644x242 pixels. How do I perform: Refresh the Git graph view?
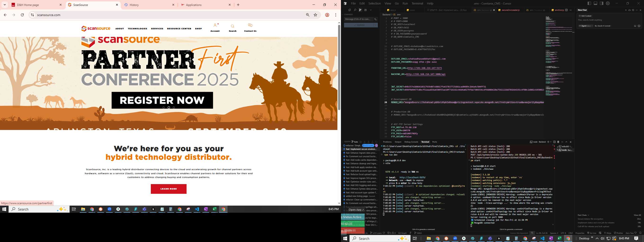click(x=376, y=142)
